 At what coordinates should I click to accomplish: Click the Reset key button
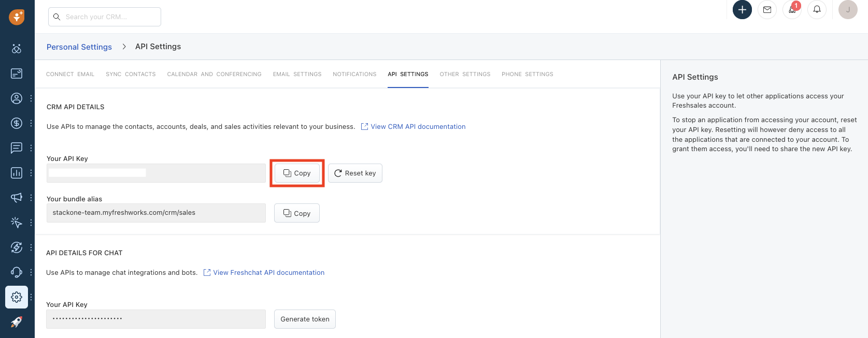coord(355,173)
